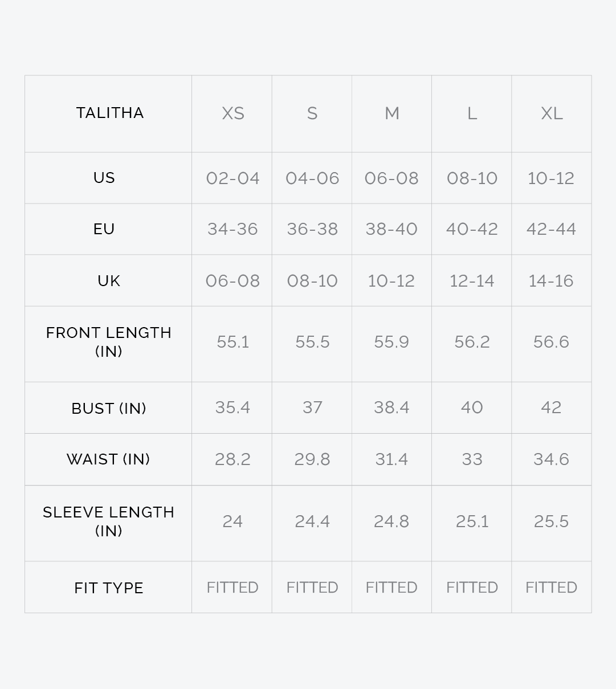Click the L size column header

point(472,113)
